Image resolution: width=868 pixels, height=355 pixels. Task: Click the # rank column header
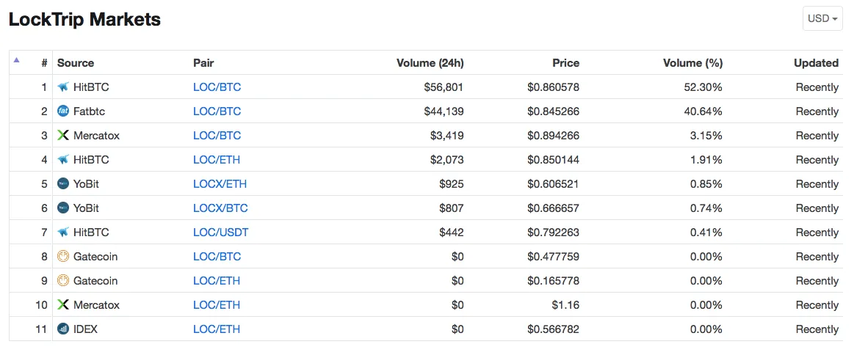point(44,63)
